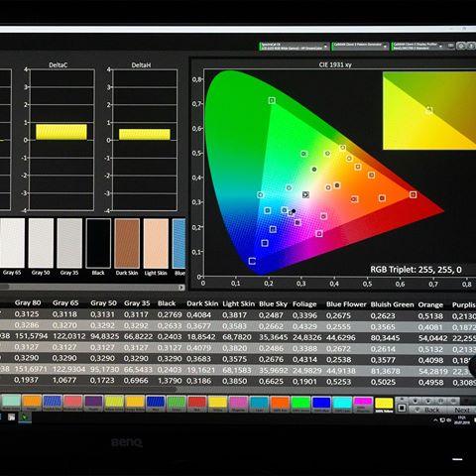Open the CalMAN app icon in Windows taskbar

point(24,416)
